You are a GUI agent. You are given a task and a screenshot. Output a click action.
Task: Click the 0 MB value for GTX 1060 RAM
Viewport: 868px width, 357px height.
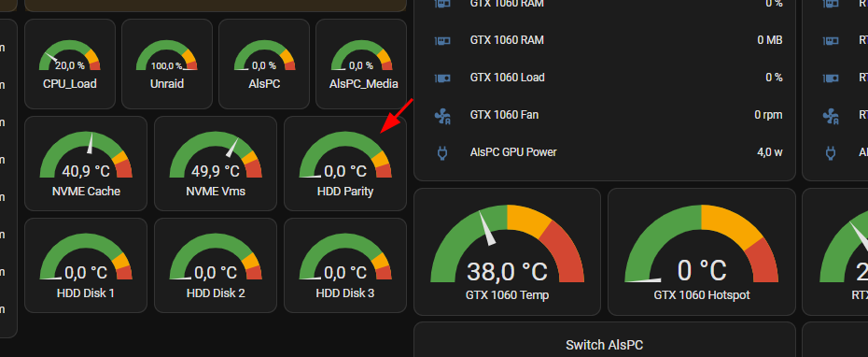(770, 40)
